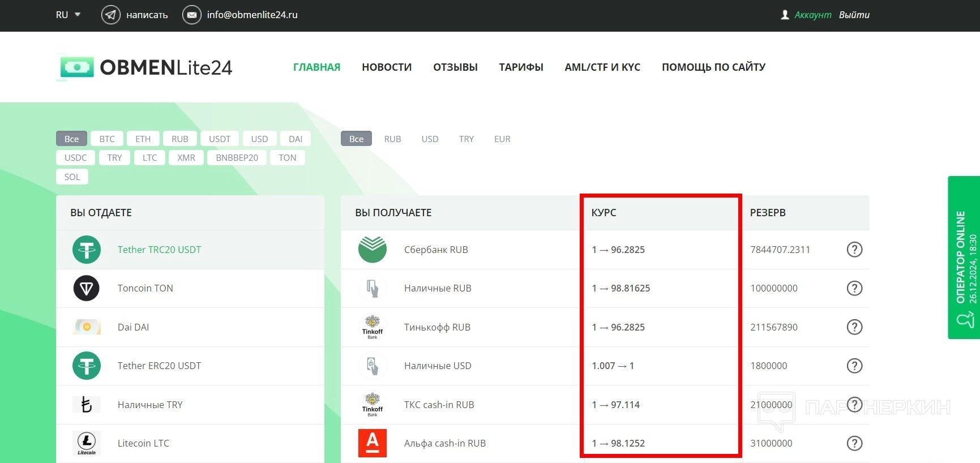Select the Tether TRC20 USDT coin icon
Image resolution: width=980 pixels, height=463 pixels.
coord(87,250)
